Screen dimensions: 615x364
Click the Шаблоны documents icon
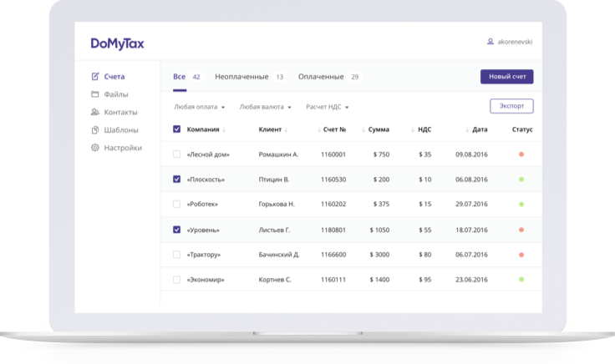coord(95,129)
